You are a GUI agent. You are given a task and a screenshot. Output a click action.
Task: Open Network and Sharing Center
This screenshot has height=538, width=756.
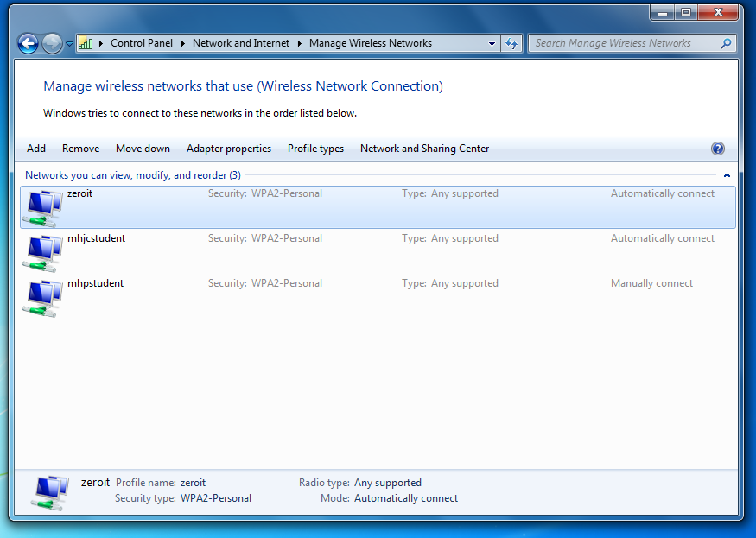coord(424,149)
